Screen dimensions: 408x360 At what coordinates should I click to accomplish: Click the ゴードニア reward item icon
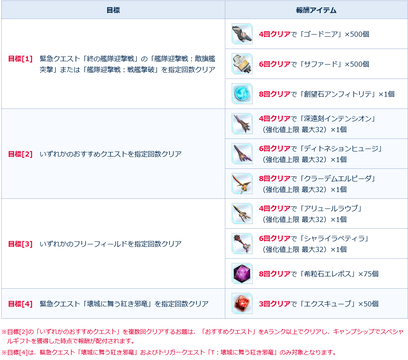pyautogui.click(x=242, y=34)
